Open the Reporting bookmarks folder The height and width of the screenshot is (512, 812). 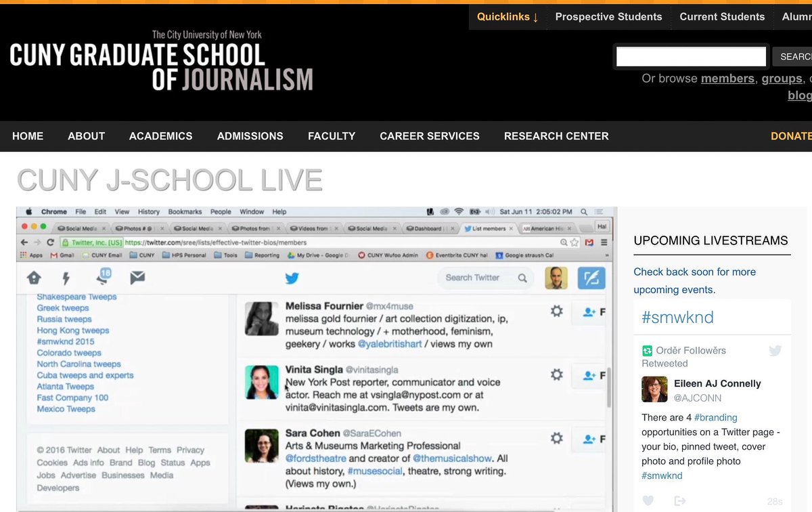pyautogui.click(x=262, y=255)
